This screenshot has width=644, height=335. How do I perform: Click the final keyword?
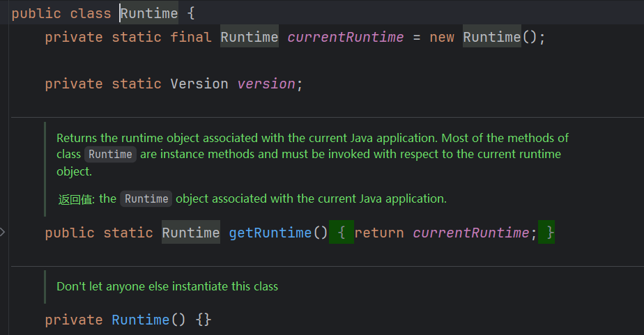pyautogui.click(x=191, y=37)
